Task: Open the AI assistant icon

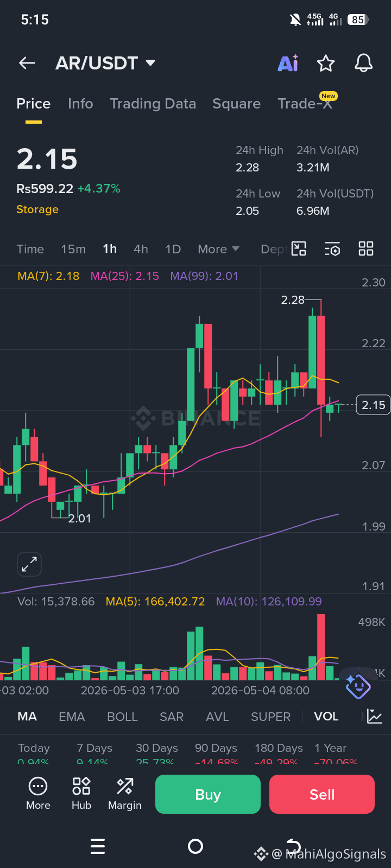Action: pos(288,63)
